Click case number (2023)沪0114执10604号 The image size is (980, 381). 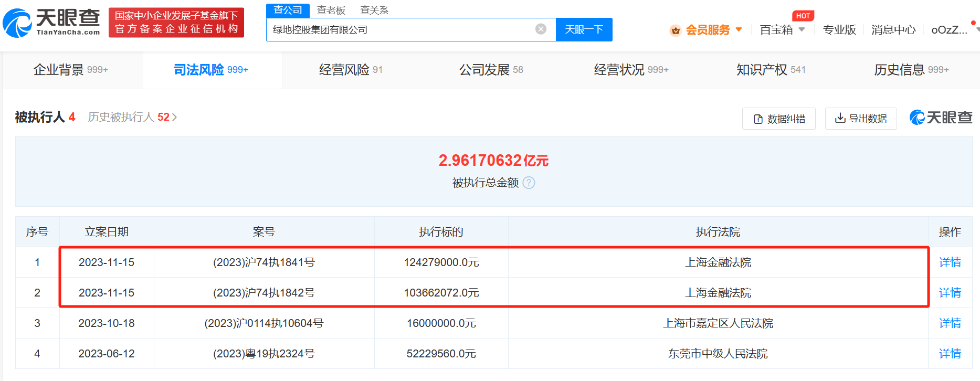tap(264, 323)
